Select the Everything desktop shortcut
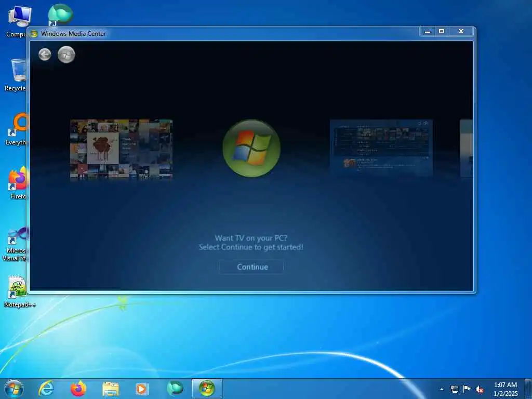The height and width of the screenshot is (399, 532). [16, 129]
